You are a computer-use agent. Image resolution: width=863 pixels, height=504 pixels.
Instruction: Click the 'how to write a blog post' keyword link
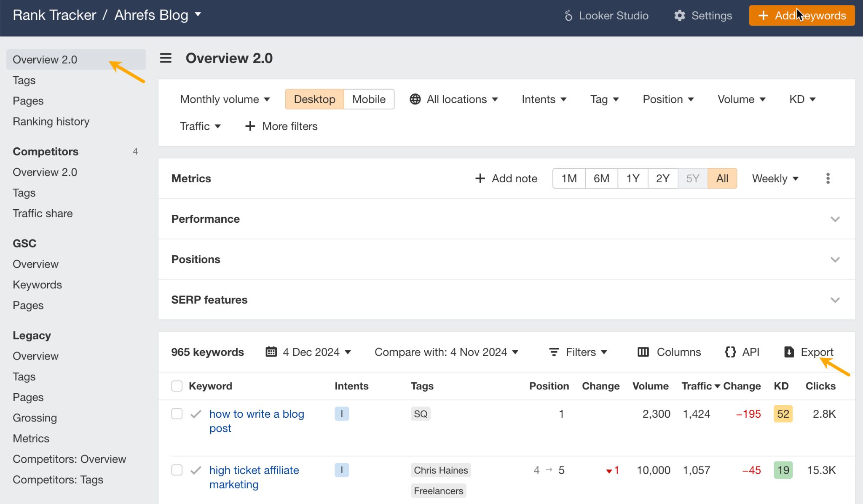point(256,421)
